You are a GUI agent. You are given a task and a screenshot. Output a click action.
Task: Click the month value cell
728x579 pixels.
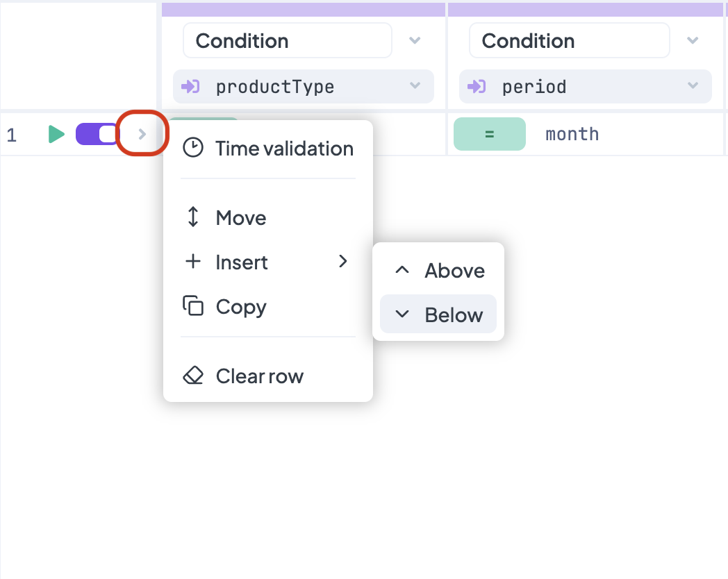click(572, 134)
